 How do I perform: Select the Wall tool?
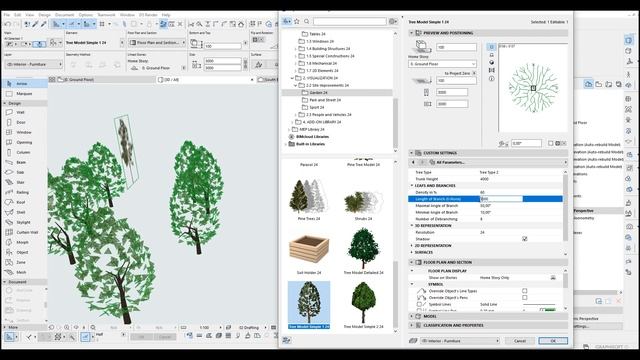click(24, 112)
